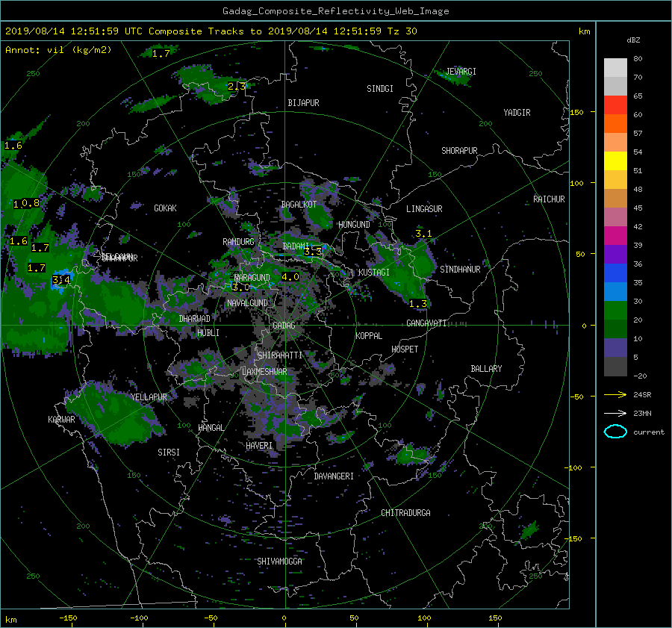Click the KOPPAL city label
Viewport: 672px width, 628px height.
point(369,336)
